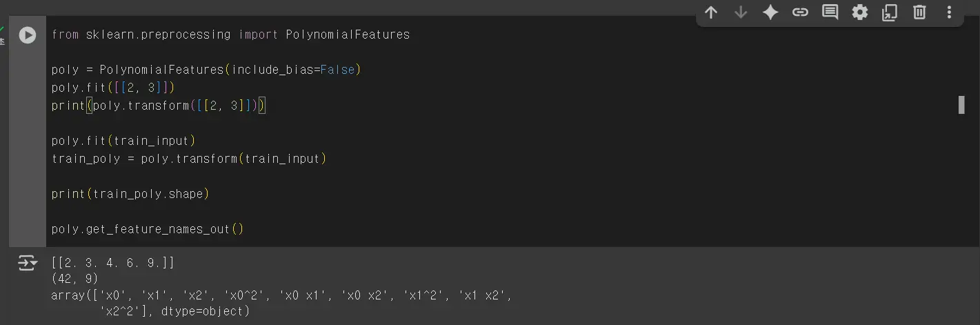This screenshot has height=325, width=980.
Task: Click the print(train_poly.shape) line
Action: [x=130, y=194]
